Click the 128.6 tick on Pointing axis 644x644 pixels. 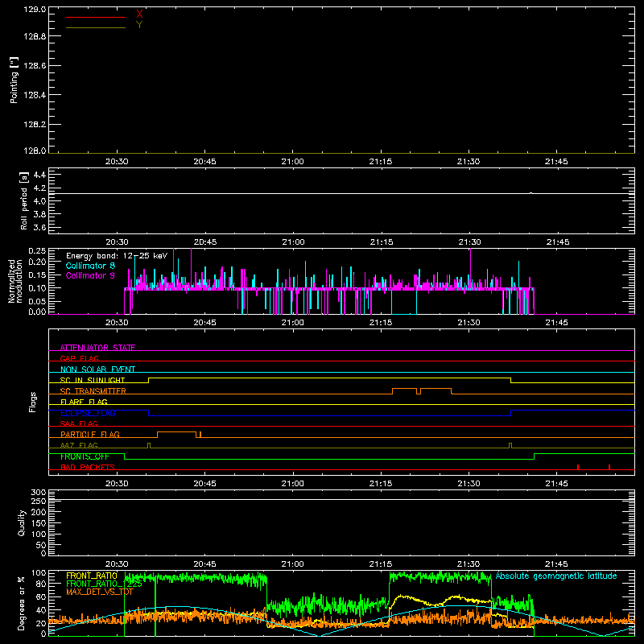[x=35, y=66]
